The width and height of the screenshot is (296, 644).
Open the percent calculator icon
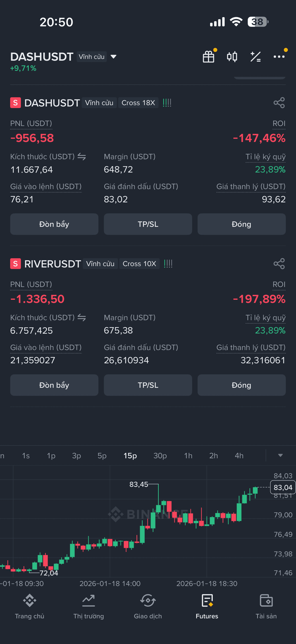256,57
